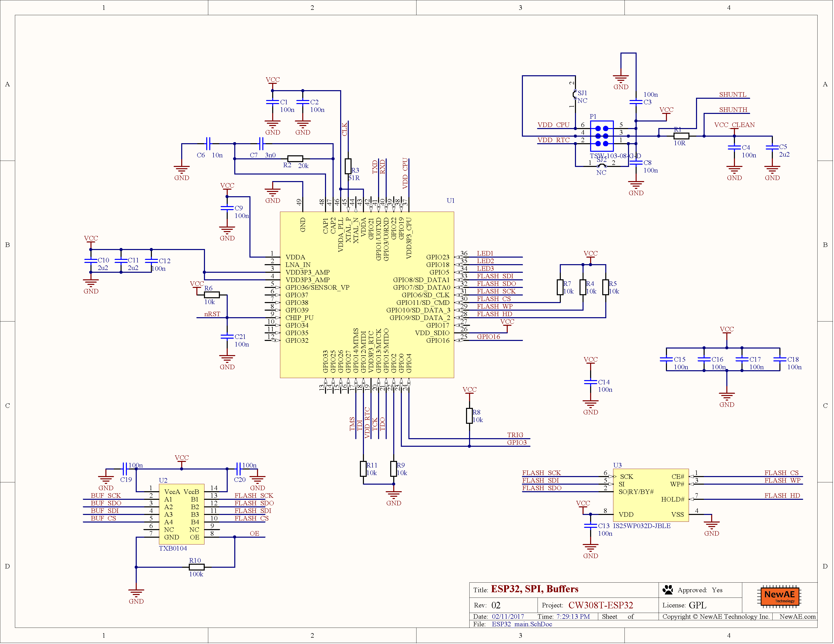Click resistor R7 10k symbol
Viewport: 834px width, 644px height.
point(561,288)
